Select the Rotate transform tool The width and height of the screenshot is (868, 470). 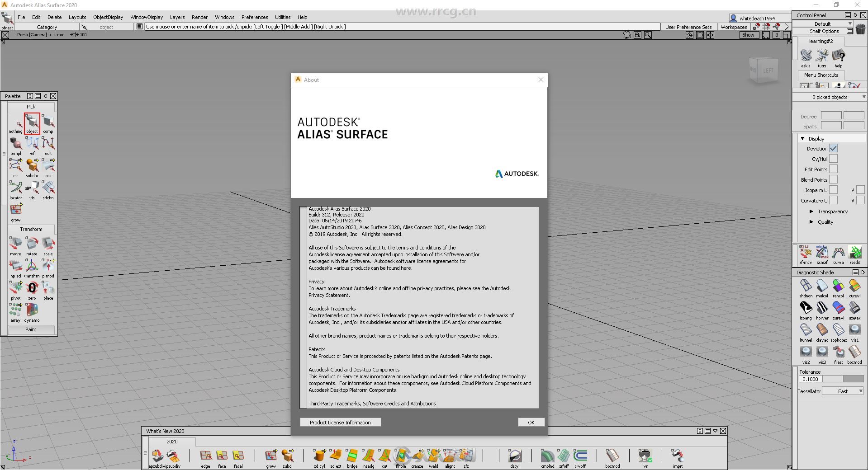tap(32, 246)
